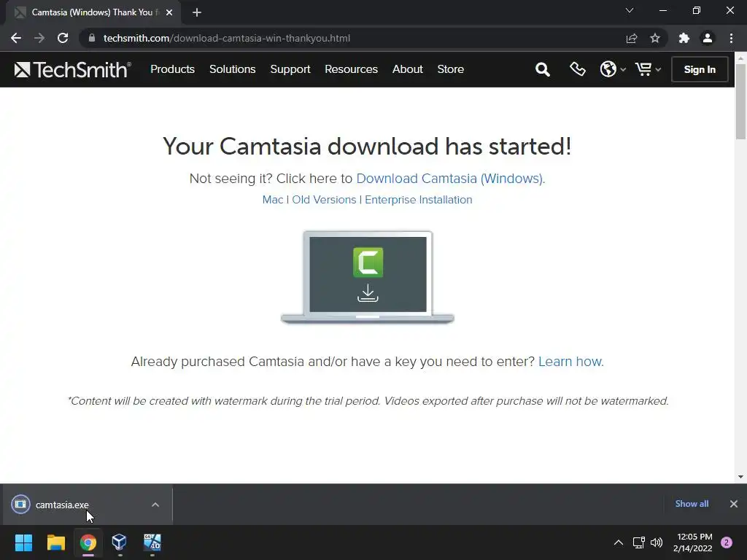This screenshot has height=560, width=747.
Task: Click the fourth pinned app taskbar icon
Action: [152, 542]
